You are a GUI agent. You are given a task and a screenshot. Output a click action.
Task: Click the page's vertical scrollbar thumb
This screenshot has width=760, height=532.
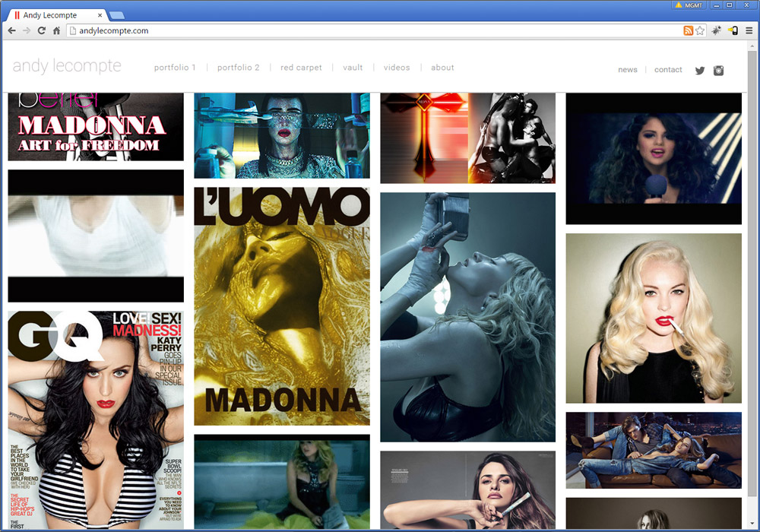tap(752, 274)
